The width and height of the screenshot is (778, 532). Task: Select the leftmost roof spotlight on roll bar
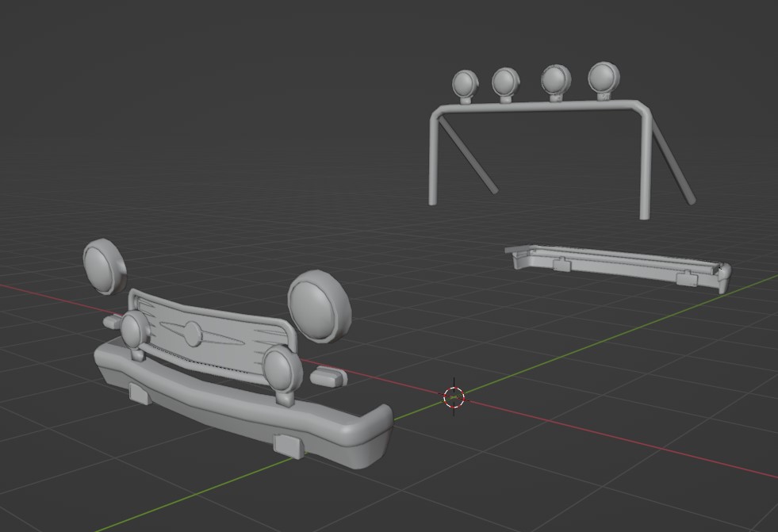(465, 86)
